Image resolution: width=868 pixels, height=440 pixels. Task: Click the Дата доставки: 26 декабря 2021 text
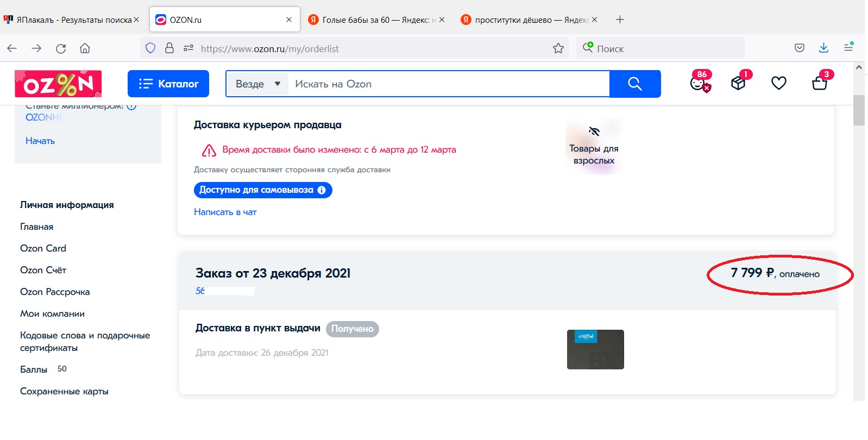point(262,353)
